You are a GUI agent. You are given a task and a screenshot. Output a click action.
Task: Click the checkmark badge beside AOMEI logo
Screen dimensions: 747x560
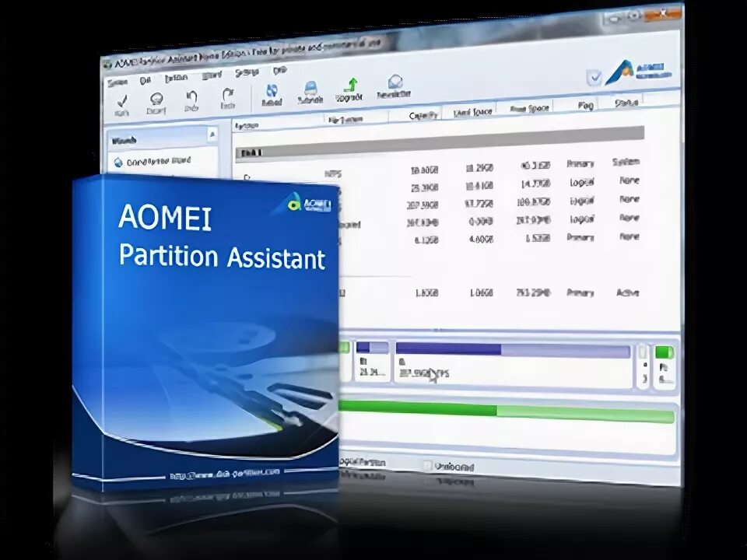[x=594, y=78]
